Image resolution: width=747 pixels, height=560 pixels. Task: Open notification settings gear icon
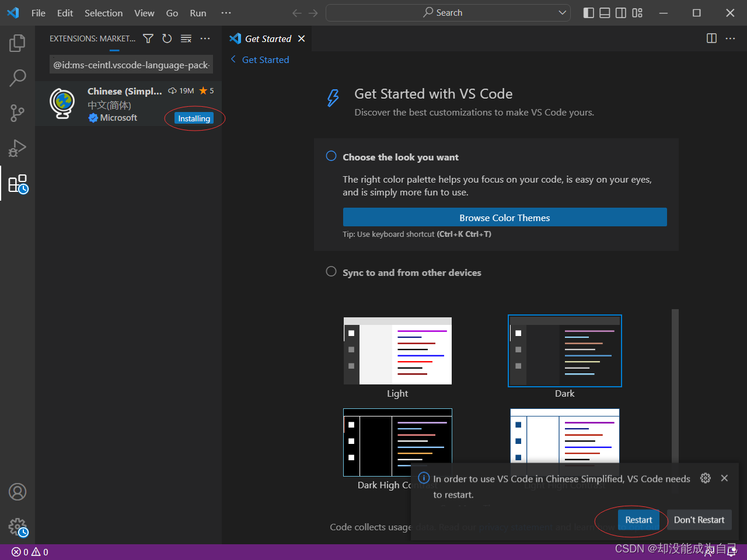point(706,478)
